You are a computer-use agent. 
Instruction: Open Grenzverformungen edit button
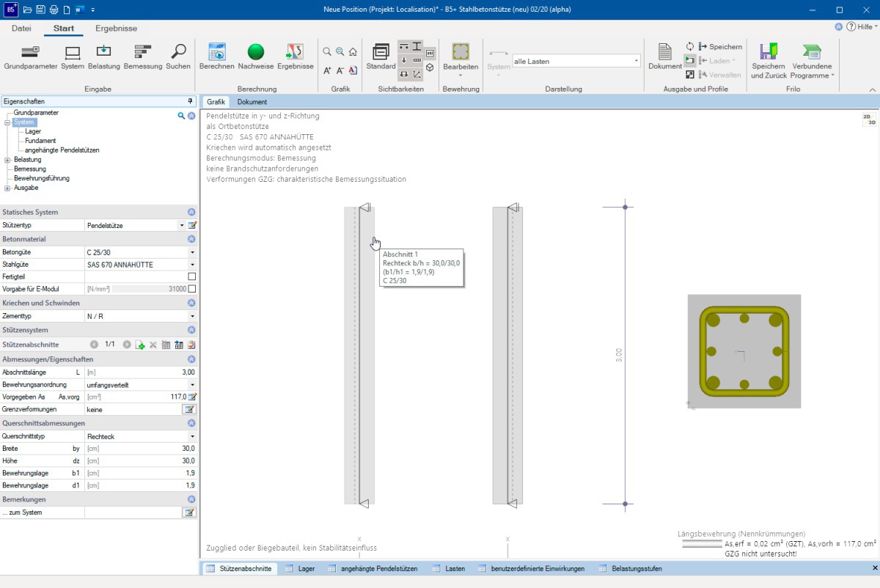point(189,410)
